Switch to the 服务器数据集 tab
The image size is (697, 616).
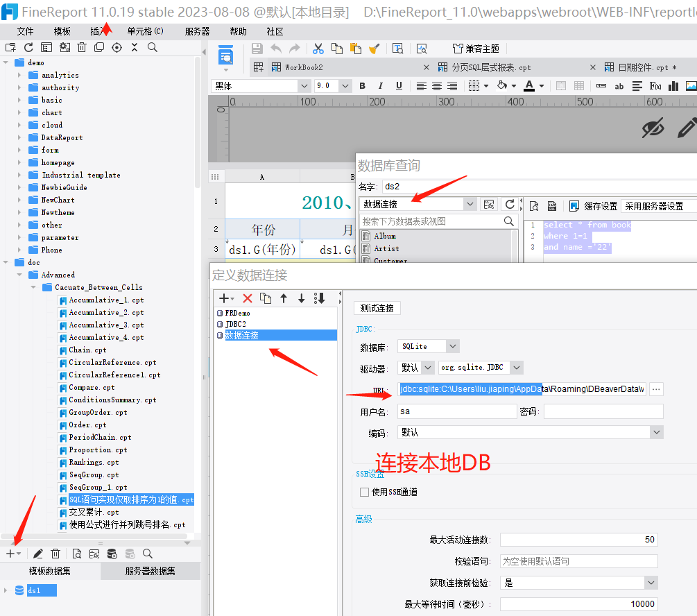tap(150, 571)
